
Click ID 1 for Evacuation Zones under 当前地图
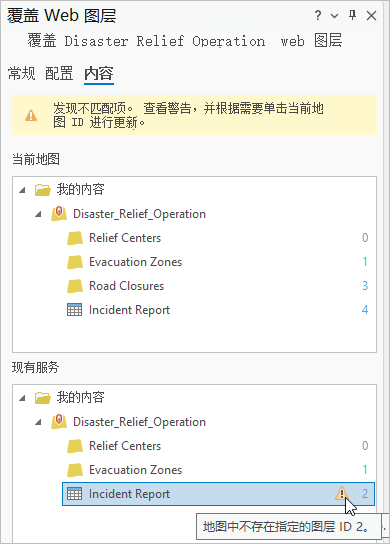365,262
